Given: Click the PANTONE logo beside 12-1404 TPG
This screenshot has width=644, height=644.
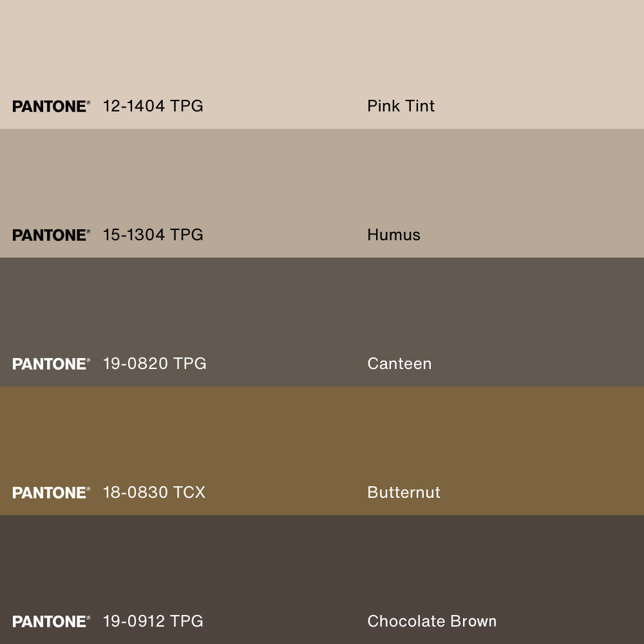Looking at the screenshot, I should 52,106.
